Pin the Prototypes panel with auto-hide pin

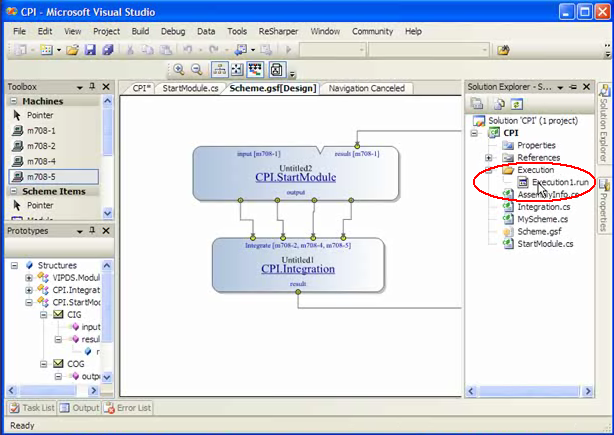pos(92,231)
